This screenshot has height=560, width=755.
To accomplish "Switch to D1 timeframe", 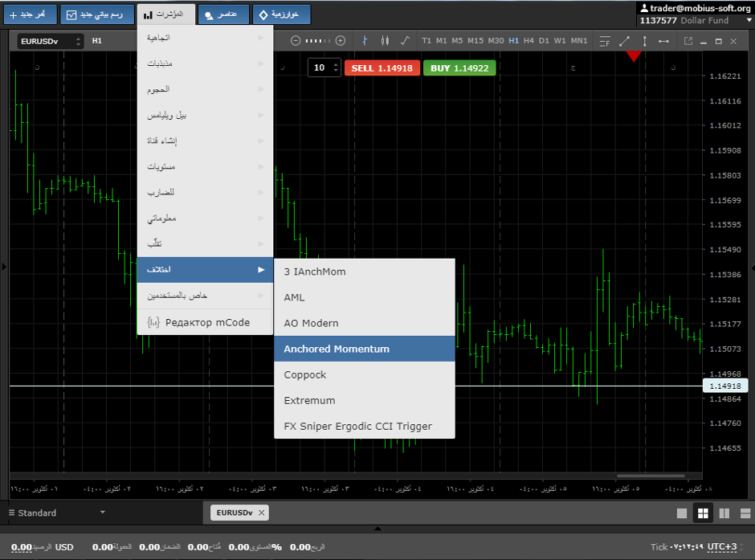I will click(x=544, y=41).
